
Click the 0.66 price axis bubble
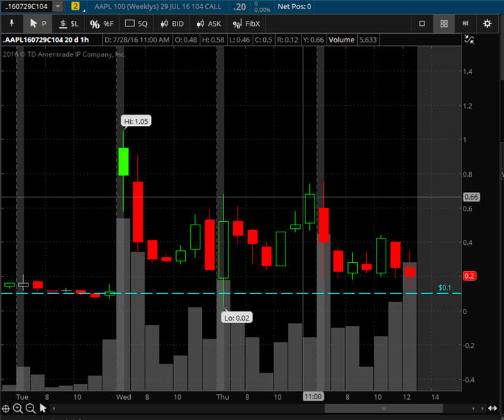[x=471, y=197]
